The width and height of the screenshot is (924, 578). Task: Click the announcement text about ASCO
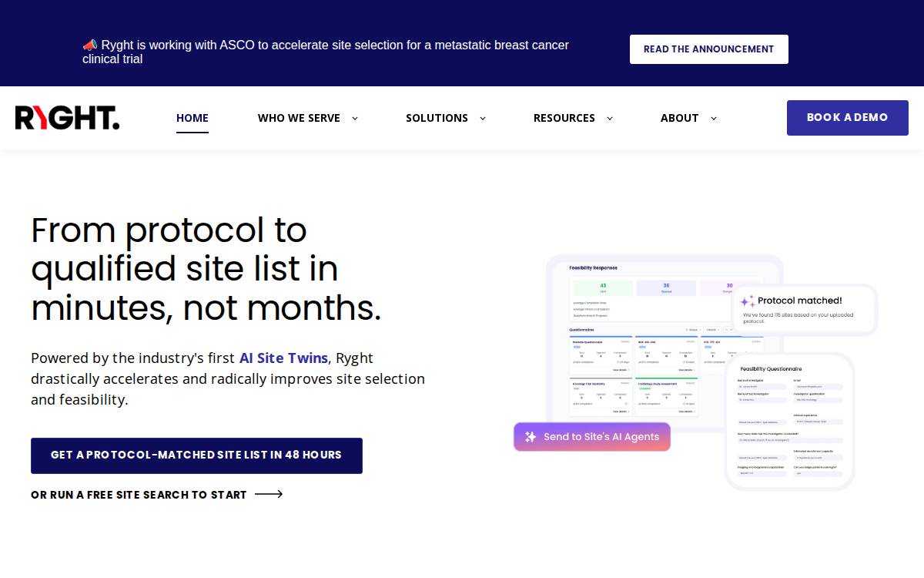[326, 52]
